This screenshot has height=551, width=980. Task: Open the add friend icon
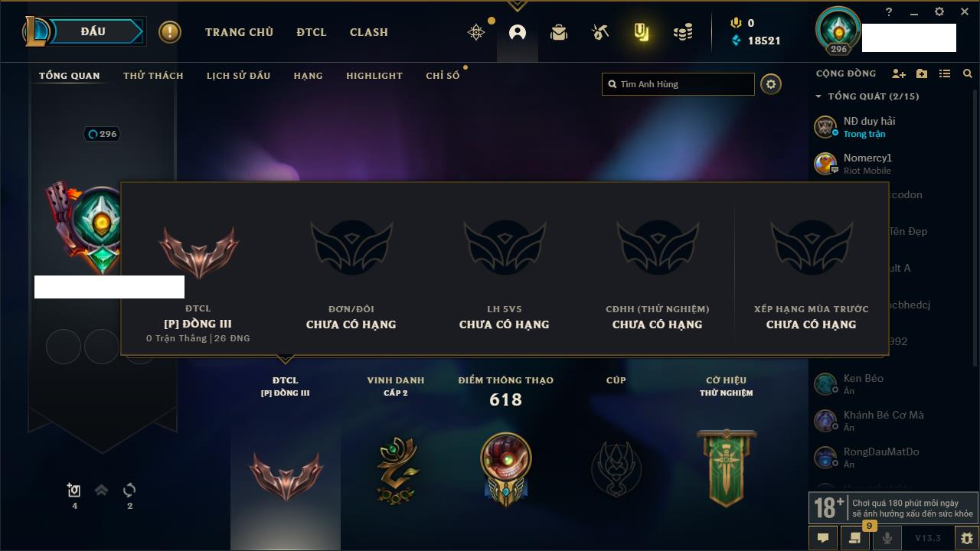(899, 73)
